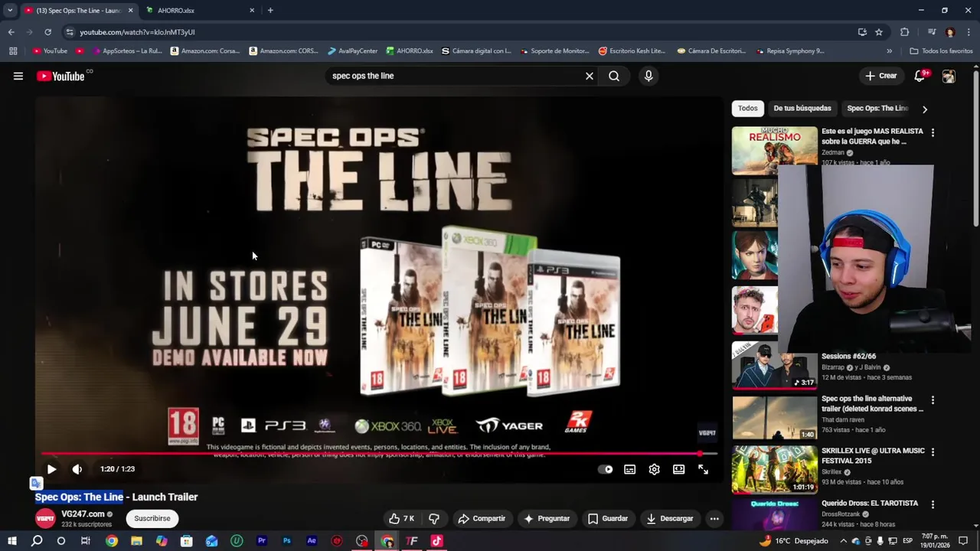This screenshot has height=551, width=980.
Task: Open VG247.com channel name link
Action: point(83,514)
